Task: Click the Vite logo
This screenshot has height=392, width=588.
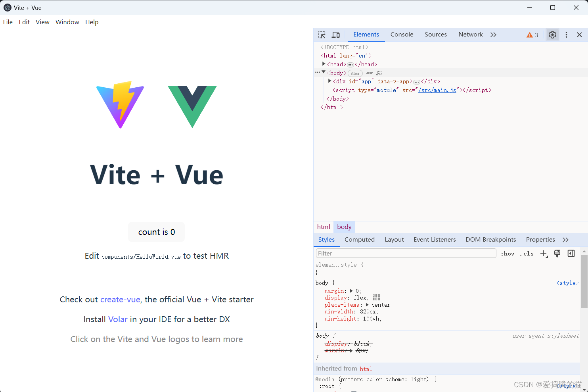Action: (120, 105)
